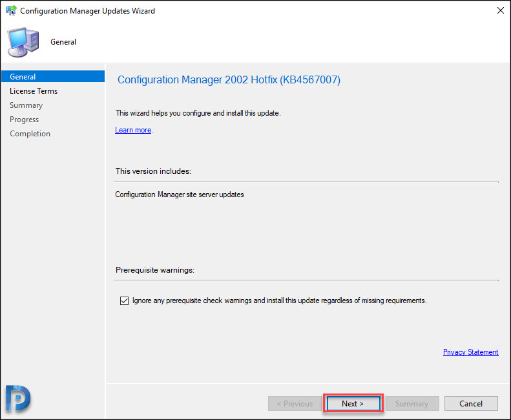
Task: Select the Summary step in the sidebar
Action: tap(26, 105)
